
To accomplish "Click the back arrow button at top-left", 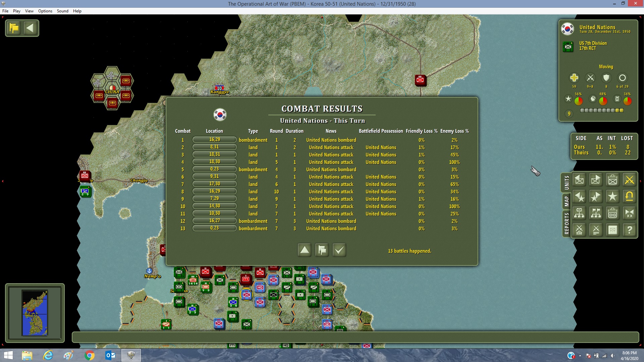I will (30, 28).
